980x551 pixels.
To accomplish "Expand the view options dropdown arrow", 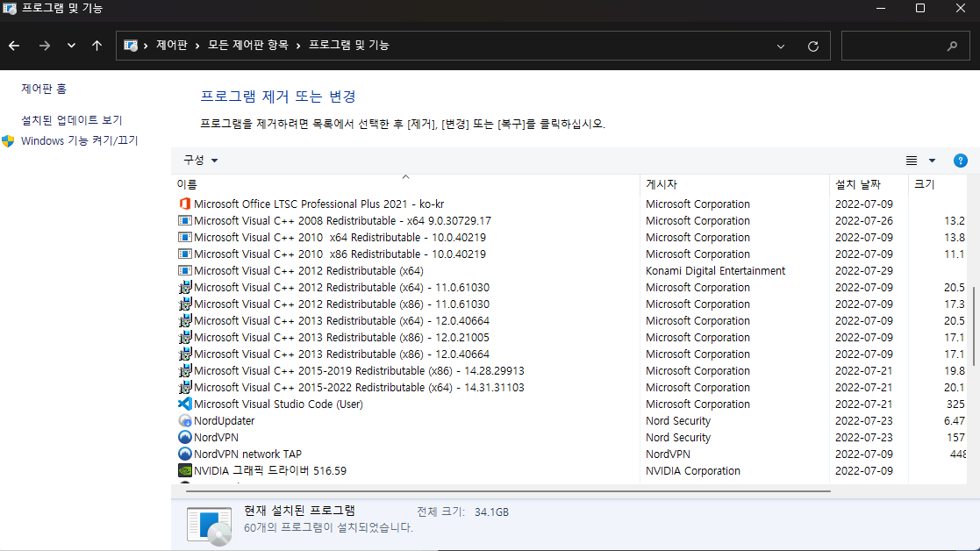I will [932, 161].
